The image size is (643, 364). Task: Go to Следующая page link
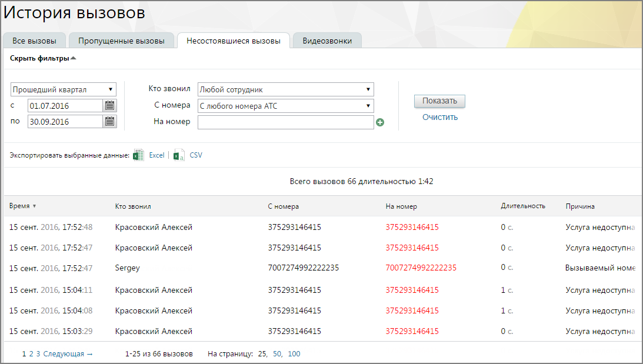tap(68, 354)
